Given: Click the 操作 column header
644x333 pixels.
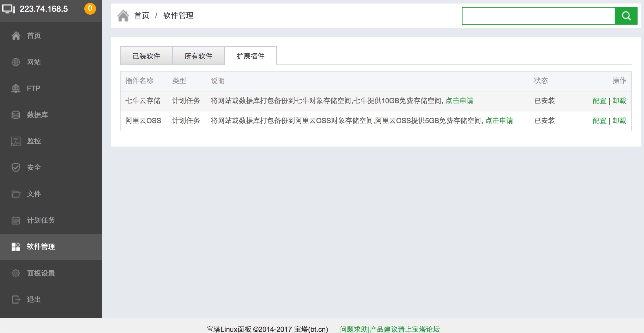Looking at the screenshot, I should 619,81.
